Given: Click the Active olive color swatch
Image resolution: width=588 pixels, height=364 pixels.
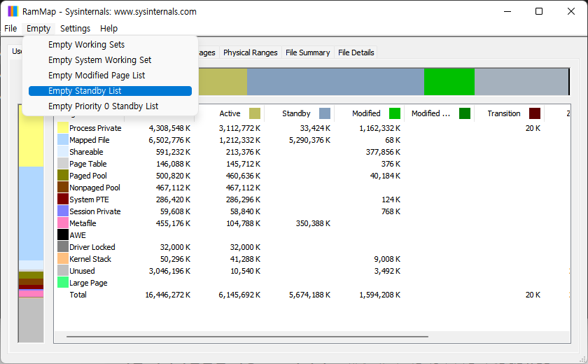Looking at the screenshot, I should tap(255, 113).
